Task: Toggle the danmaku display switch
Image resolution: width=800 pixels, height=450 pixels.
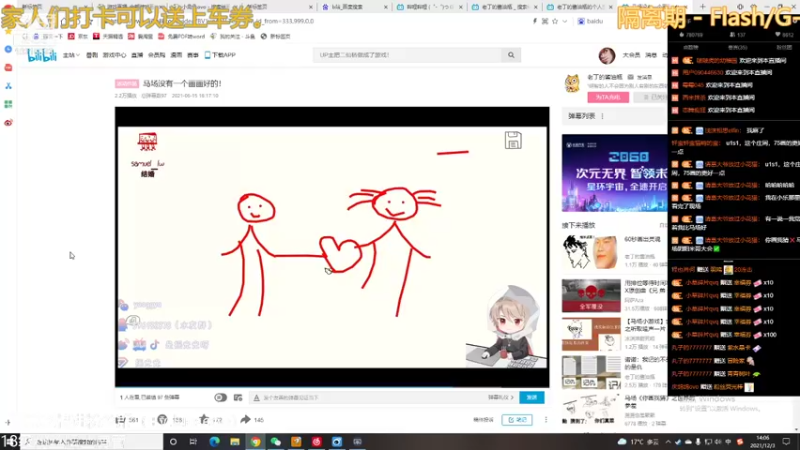Action: [220, 397]
